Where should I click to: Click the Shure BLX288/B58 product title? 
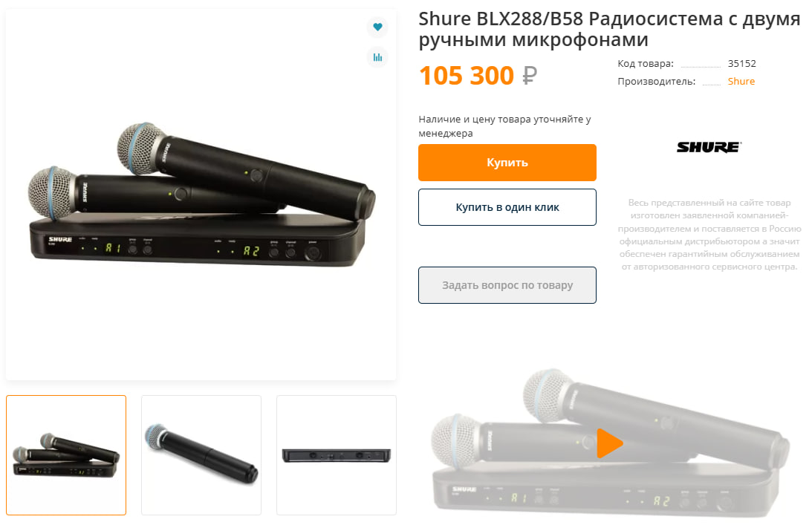point(609,29)
